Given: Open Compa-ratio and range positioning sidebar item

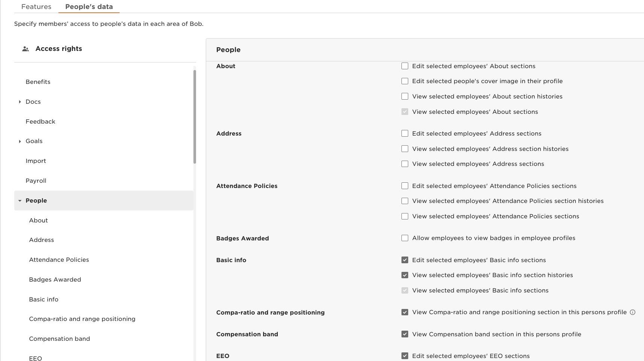Looking at the screenshot, I should [82, 319].
